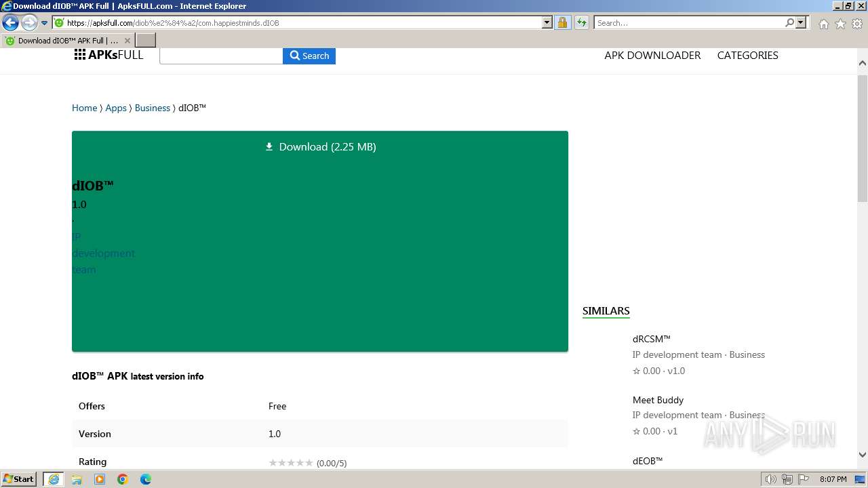Launch Chrome from the taskbar
The image size is (868, 488).
(123, 479)
